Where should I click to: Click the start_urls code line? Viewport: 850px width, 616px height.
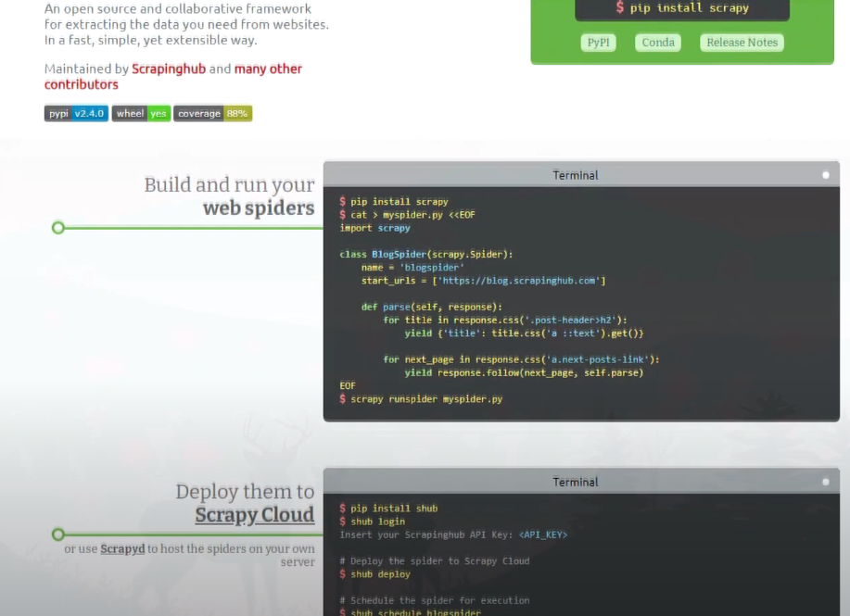483,281
